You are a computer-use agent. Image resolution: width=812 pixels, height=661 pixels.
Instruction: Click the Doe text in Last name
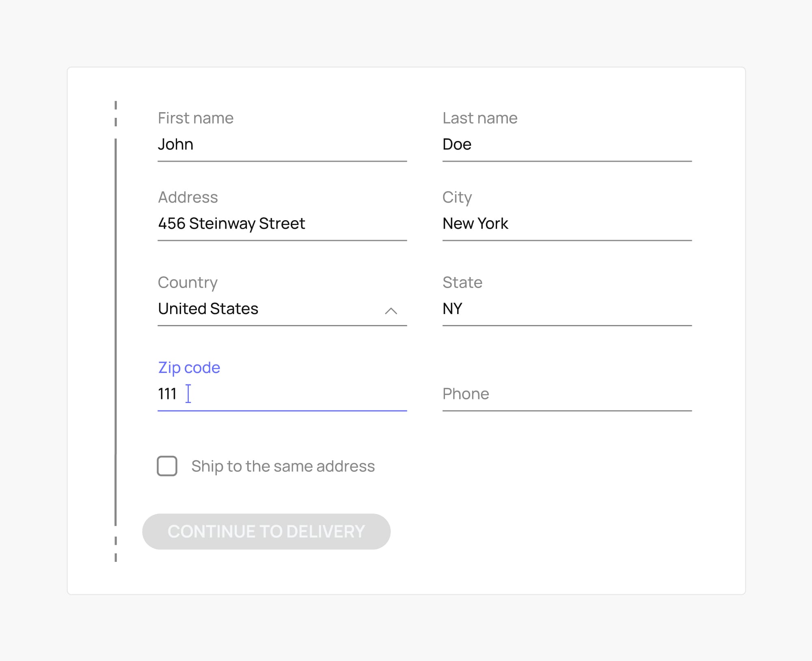[x=456, y=145]
